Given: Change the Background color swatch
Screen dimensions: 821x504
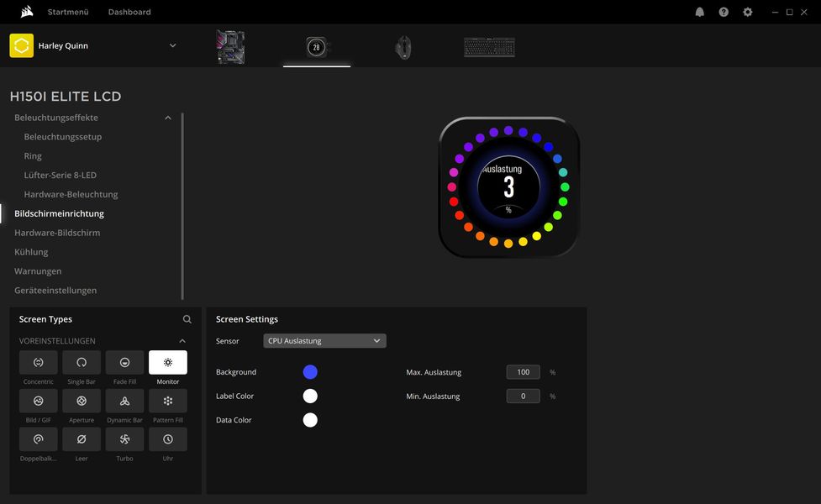Looking at the screenshot, I should [x=310, y=372].
